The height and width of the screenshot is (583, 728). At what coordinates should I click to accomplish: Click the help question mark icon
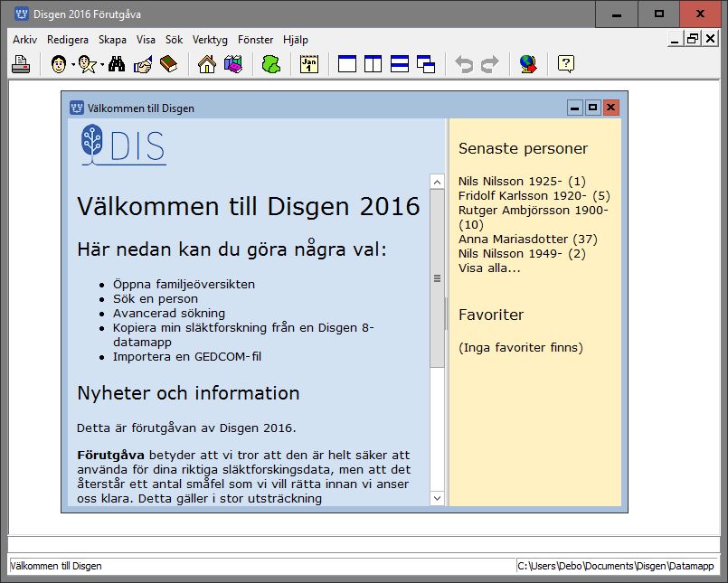(566, 64)
